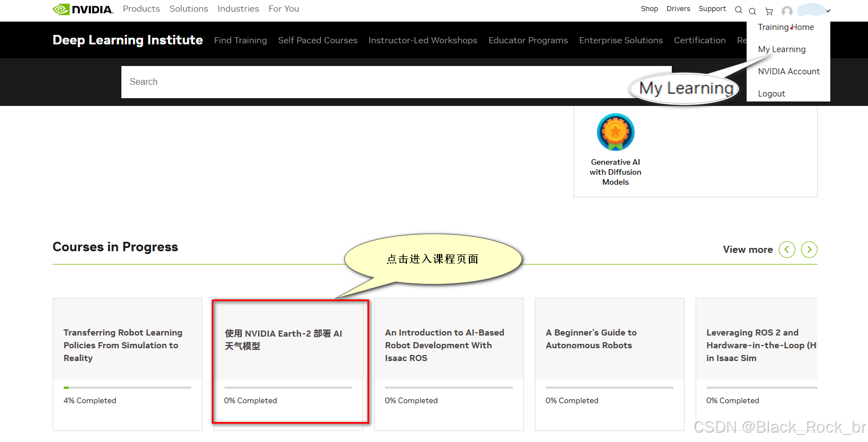Open NVIDIA Account from dropdown menu
The height and width of the screenshot is (442, 868).
[789, 72]
